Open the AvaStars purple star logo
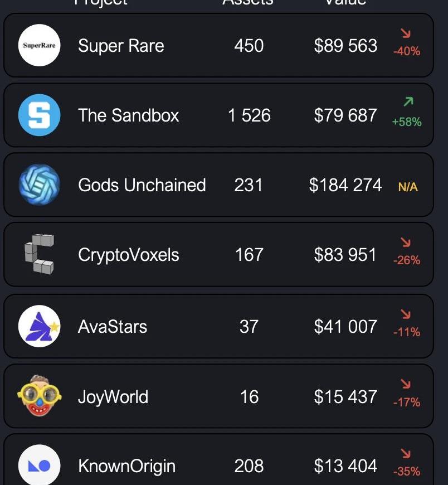448x485 pixels. [39, 326]
